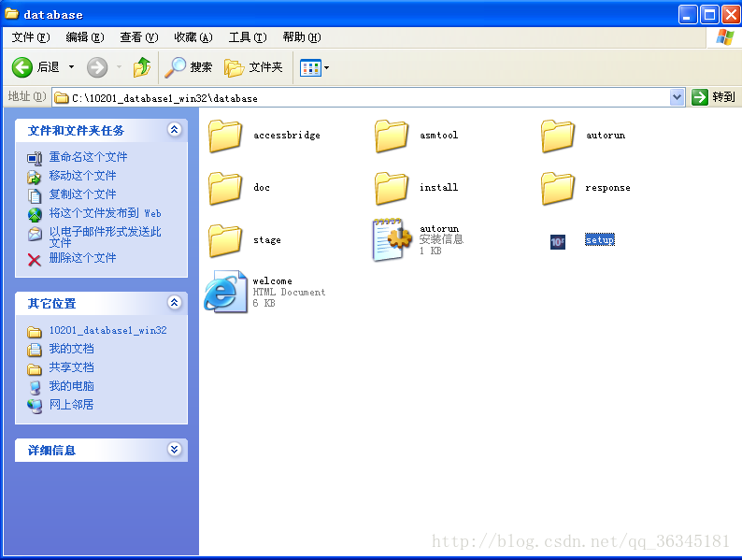Click 复制这个文件 link

click(x=82, y=194)
